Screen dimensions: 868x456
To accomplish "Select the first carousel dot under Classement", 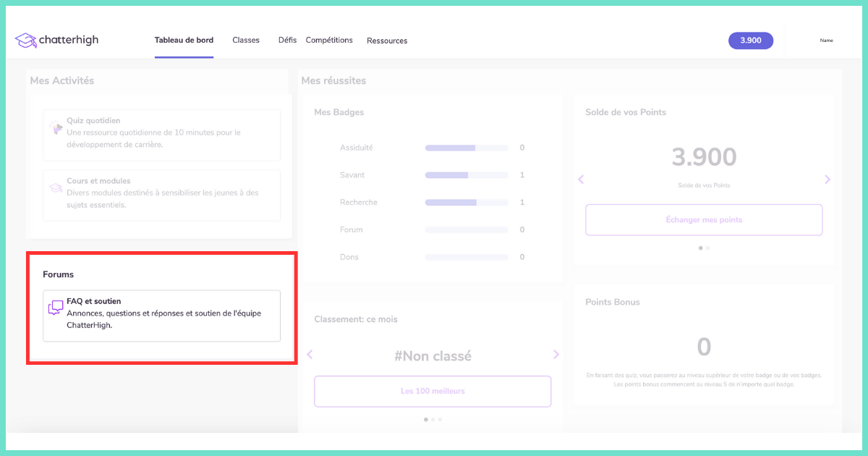I will [x=425, y=419].
